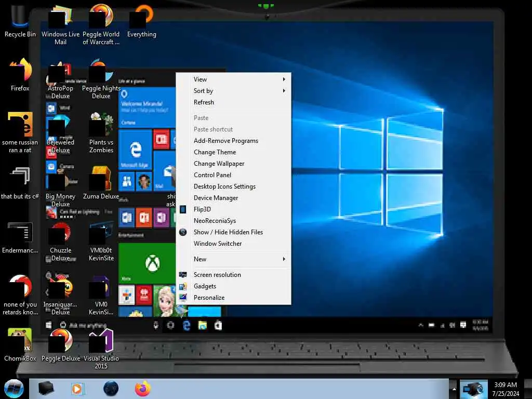This screenshot has height=399, width=532.
Task: Open the dark globe taskbar icon
Action: 111,389
